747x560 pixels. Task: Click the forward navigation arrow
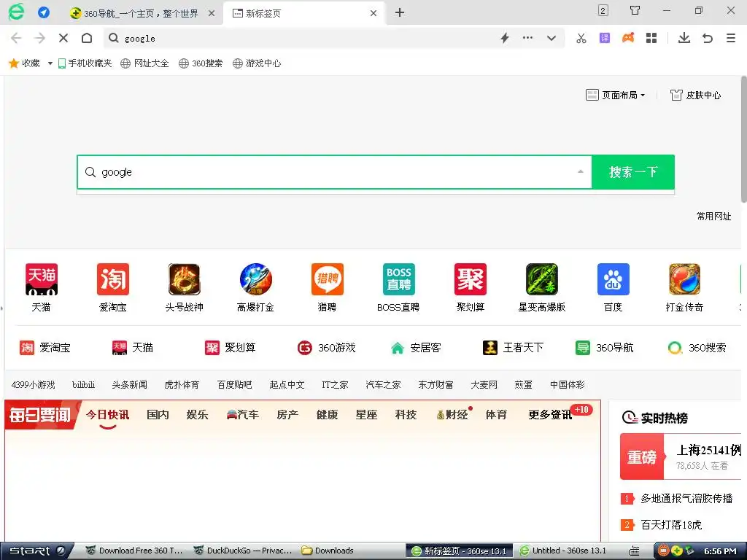click(x=40, y=38)
